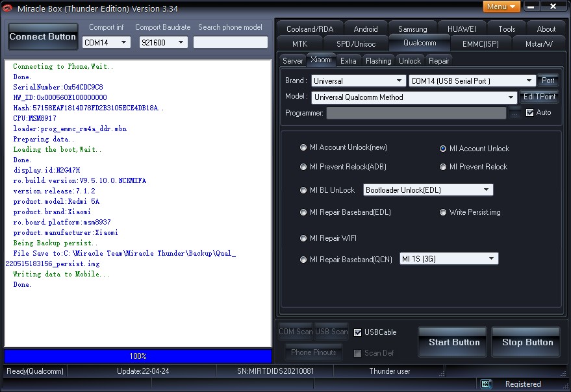Open the COM14 (USB Serial Port) dropdown
Viewport: 571px width, 392px height.
472,81
